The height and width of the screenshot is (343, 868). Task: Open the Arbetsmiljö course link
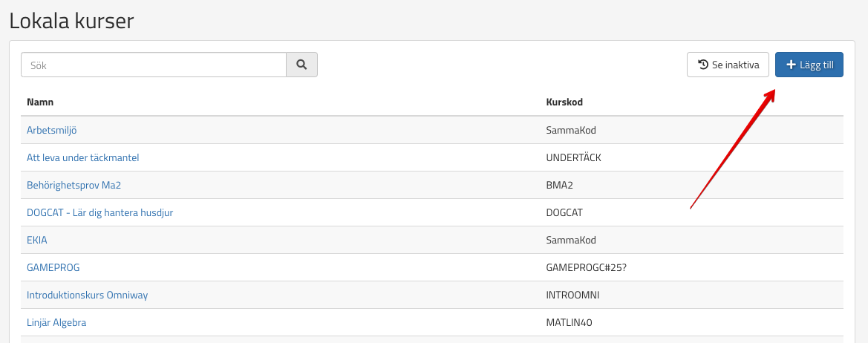click(52, 130)
